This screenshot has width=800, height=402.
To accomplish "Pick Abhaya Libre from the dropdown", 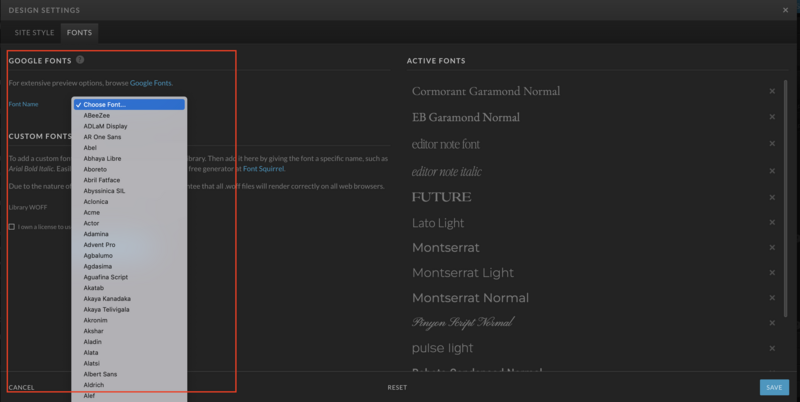I will tap(129, 159).
